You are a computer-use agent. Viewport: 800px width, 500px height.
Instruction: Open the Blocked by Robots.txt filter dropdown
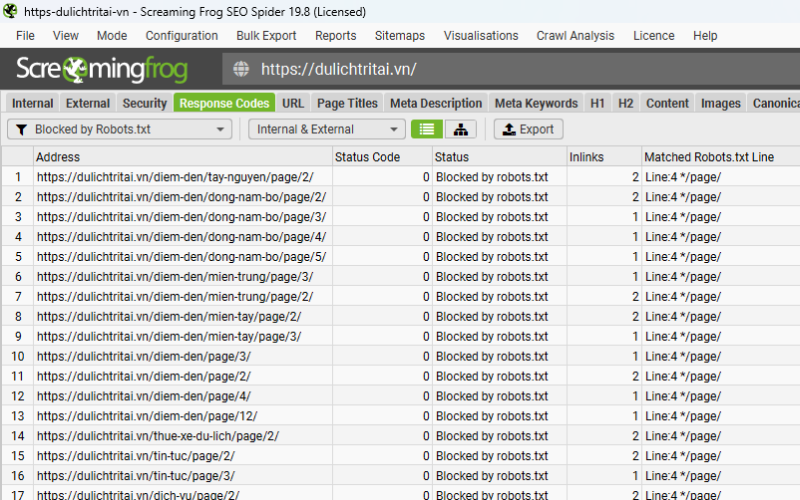(119, 129)
